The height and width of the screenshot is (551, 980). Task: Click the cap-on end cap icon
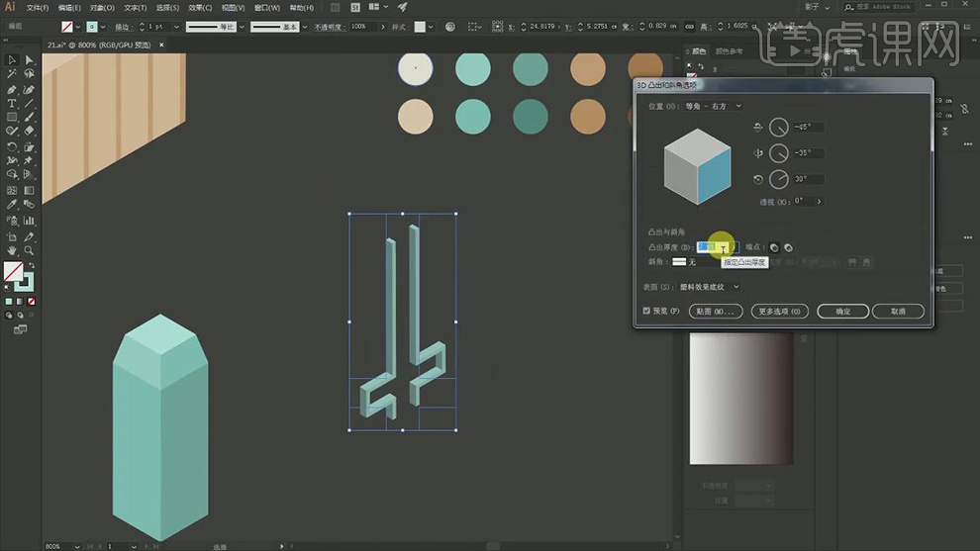point(774,247)
